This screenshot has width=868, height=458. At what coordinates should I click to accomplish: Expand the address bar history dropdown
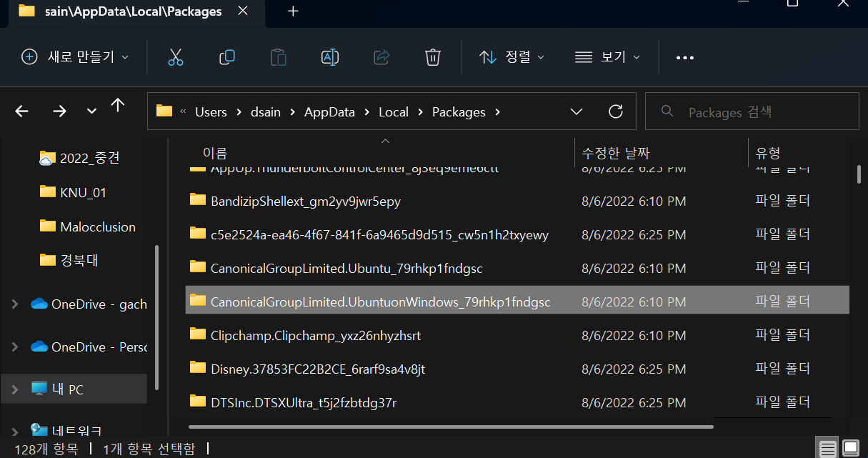pos(577,111)
